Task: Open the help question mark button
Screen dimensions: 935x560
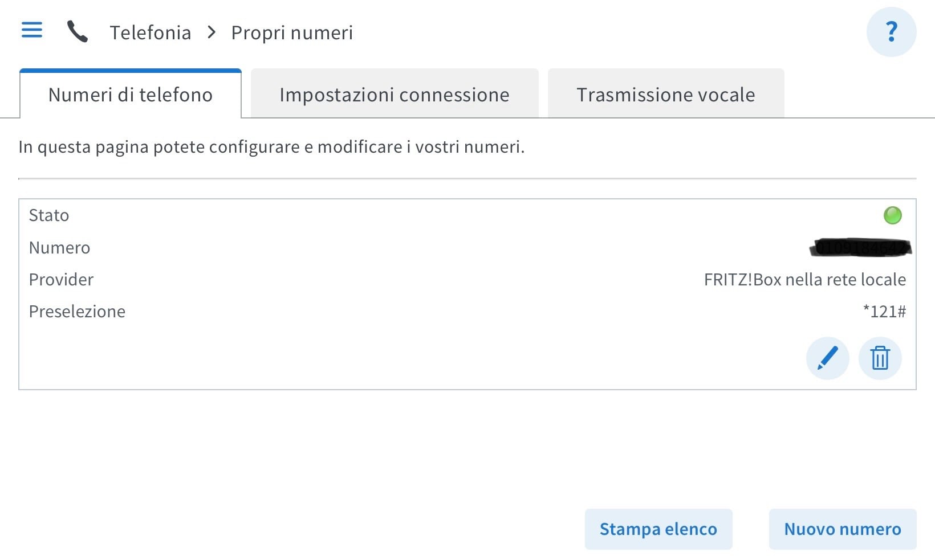Action: pos(891,32)
